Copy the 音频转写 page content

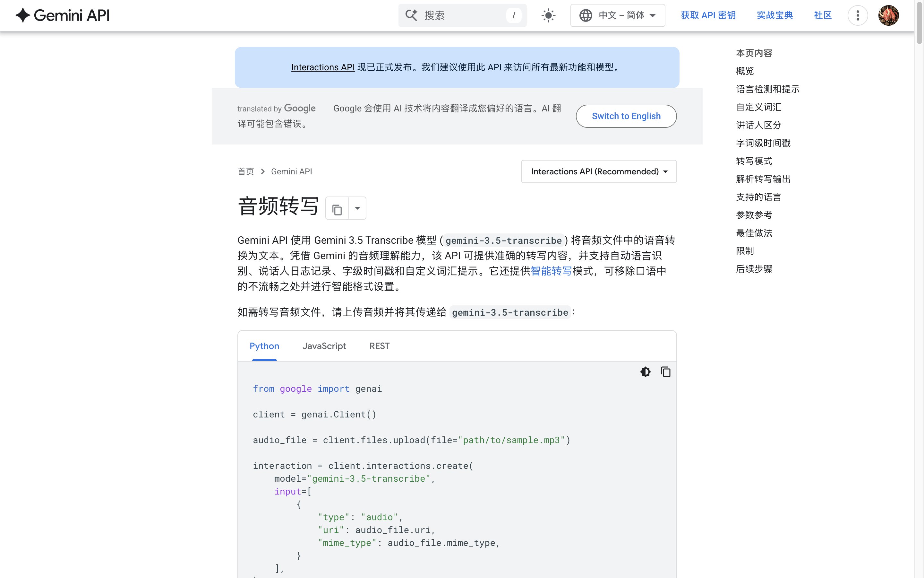(337, 208)
